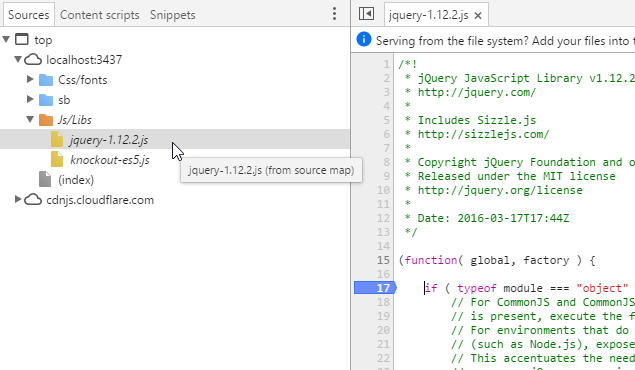Click the (index) gray file icon
The image size is (635, 370).
coord(45,179)
